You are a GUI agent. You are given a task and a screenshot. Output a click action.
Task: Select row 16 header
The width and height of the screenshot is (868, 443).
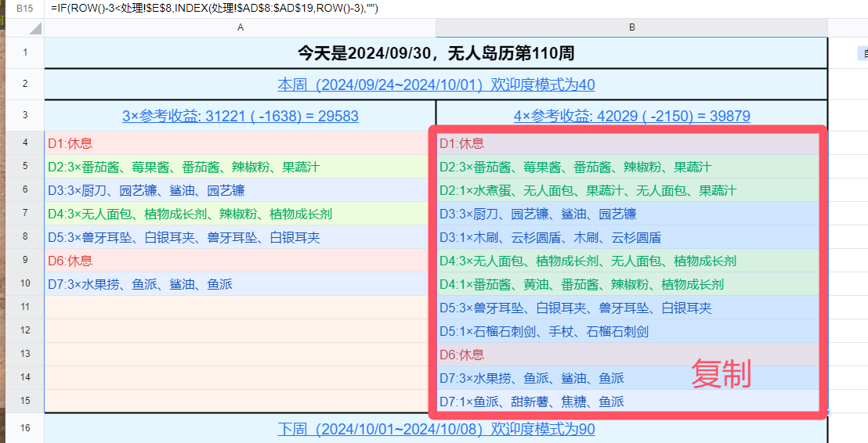(x=25, y=428)
